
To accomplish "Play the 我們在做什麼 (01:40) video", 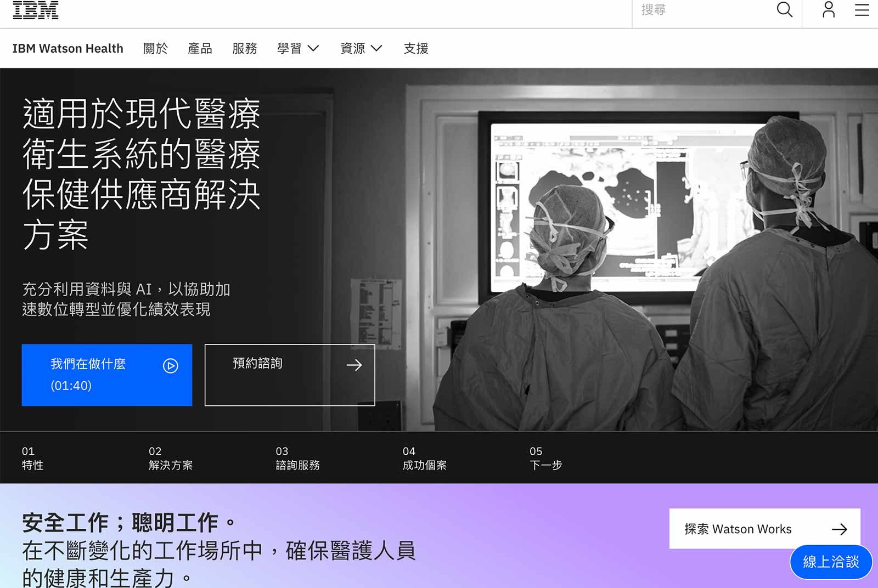I will pyautogui.click(x=107, y=375).
